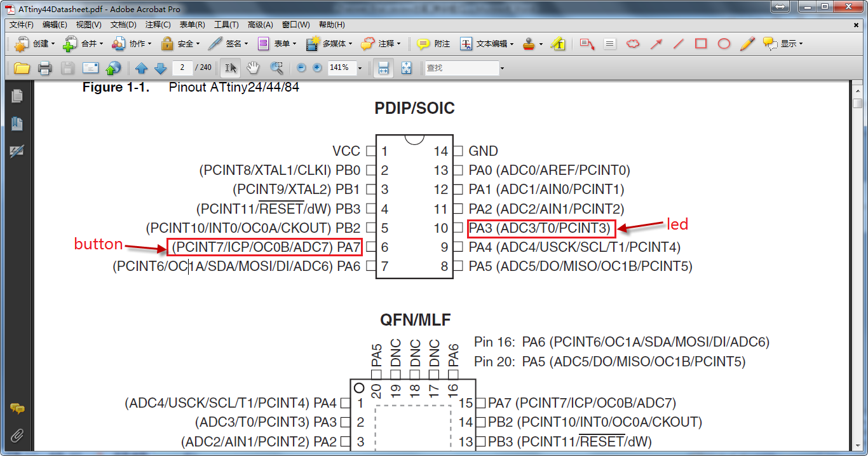This screenshot has height=456, width=868.
Task: Click the zoom out minus button
Action: (x=301, y=67)
